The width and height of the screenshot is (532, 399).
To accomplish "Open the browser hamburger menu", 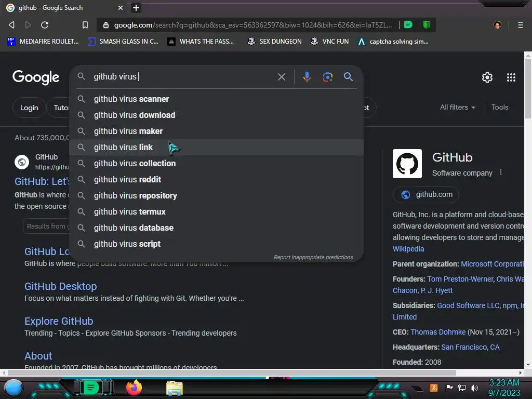I will coord(520,25).
